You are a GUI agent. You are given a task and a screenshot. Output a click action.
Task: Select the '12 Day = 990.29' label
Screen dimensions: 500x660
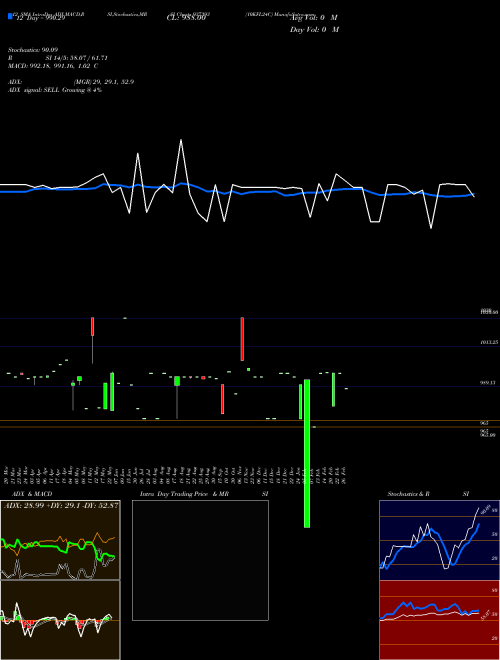click(x=39, y=18)
